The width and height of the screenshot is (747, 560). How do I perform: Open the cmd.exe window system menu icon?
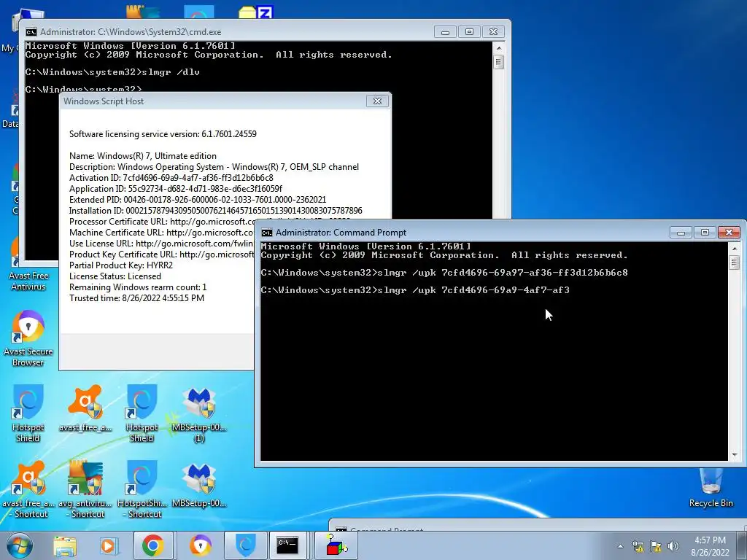31,32
